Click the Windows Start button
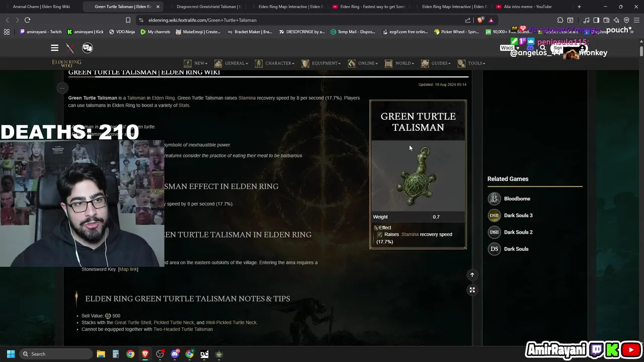This screenshot has height=362, width=644. click(11, 354)
